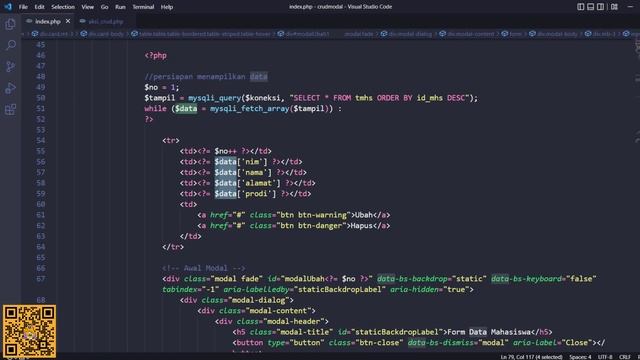Open the Extensions view

(x=11, y=109)
